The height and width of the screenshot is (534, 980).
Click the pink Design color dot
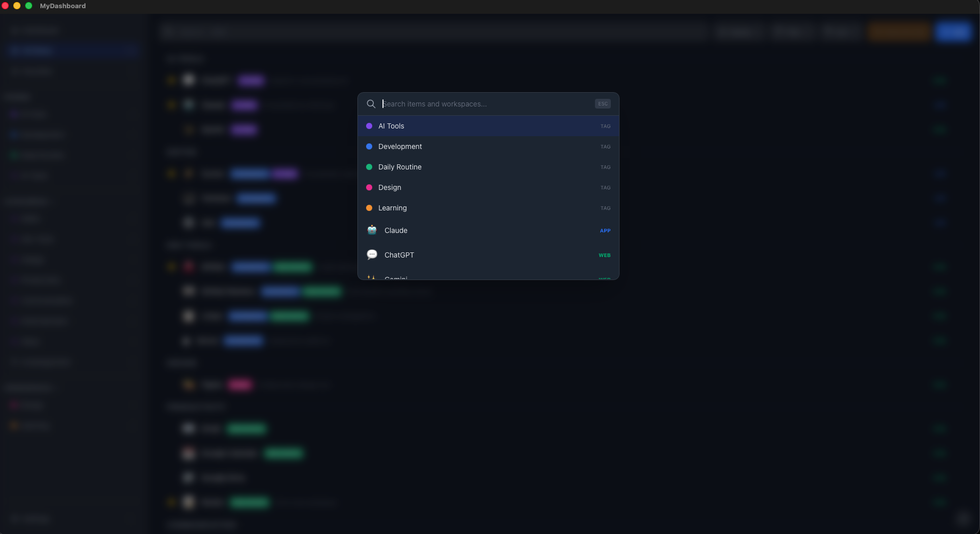click(x=370, y=187)
